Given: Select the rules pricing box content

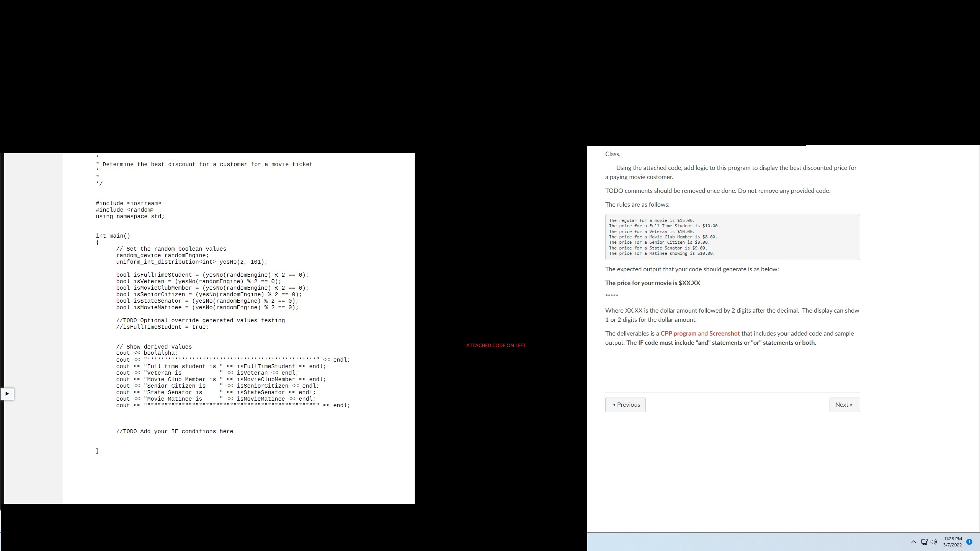Looking at the screenshot, I should click(732, 236).
